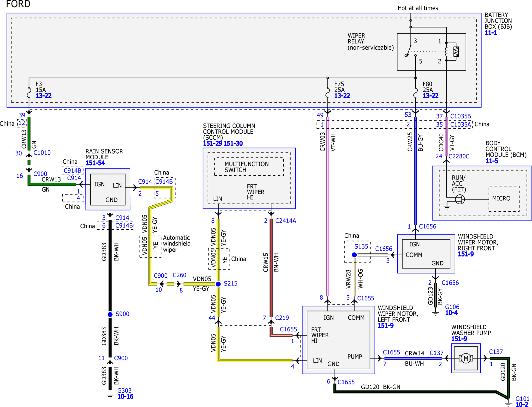
Task: Click the blue S135 splice dot
Action: coord(354,255)
